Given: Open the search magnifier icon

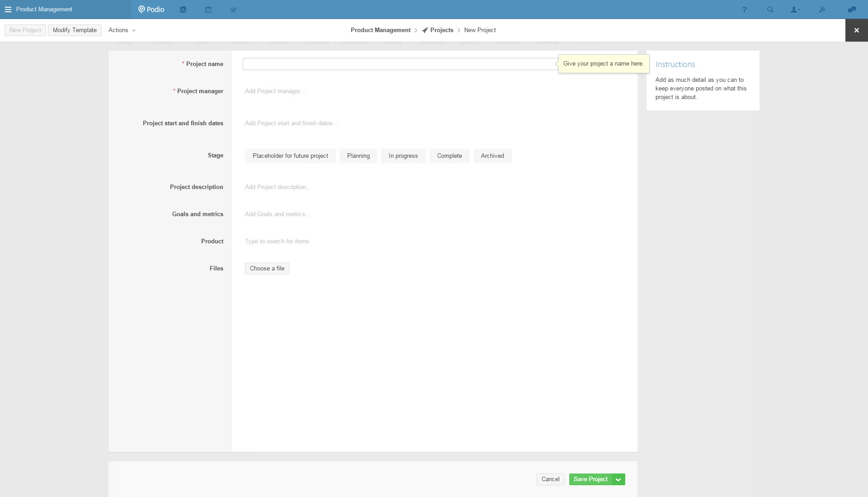Looking at the screenshot, I should click(x=770, y=9).
